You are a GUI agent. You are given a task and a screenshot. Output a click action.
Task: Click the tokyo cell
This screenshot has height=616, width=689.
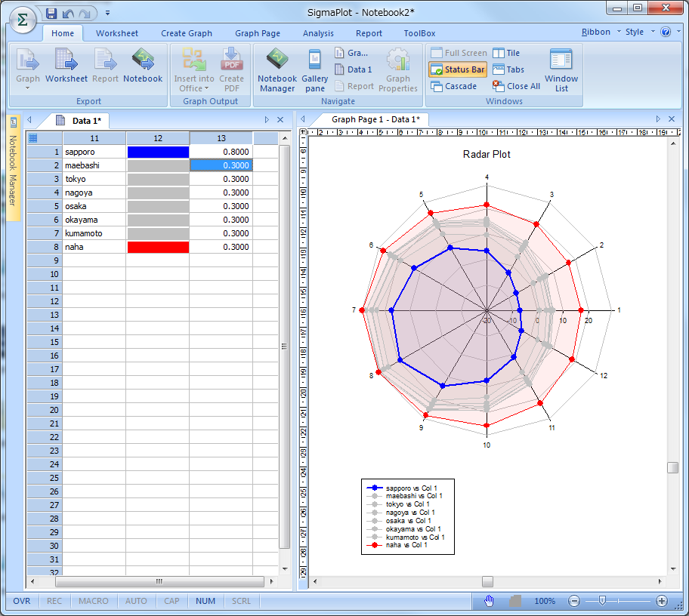click(x=94, y=179)
